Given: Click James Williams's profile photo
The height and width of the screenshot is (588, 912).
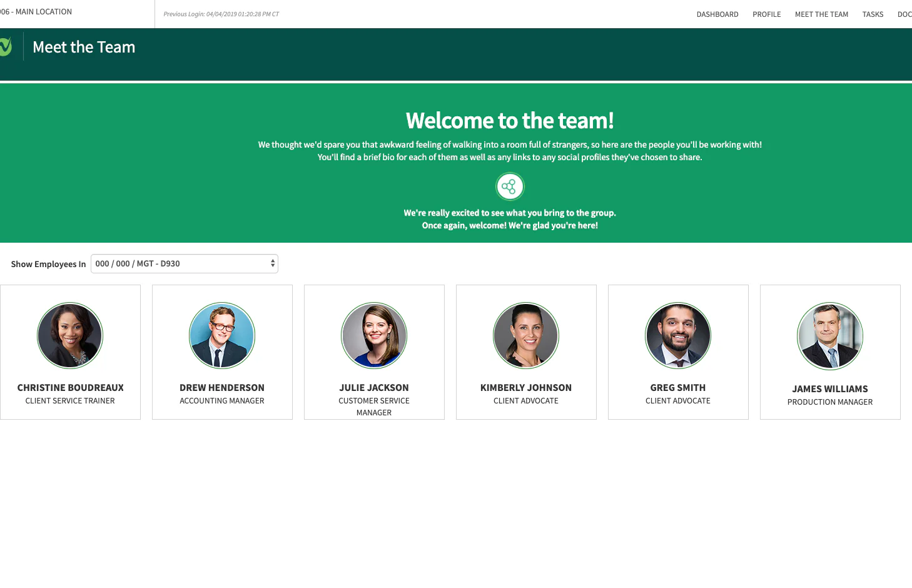Looking at the screenshot, I should 830,337.
